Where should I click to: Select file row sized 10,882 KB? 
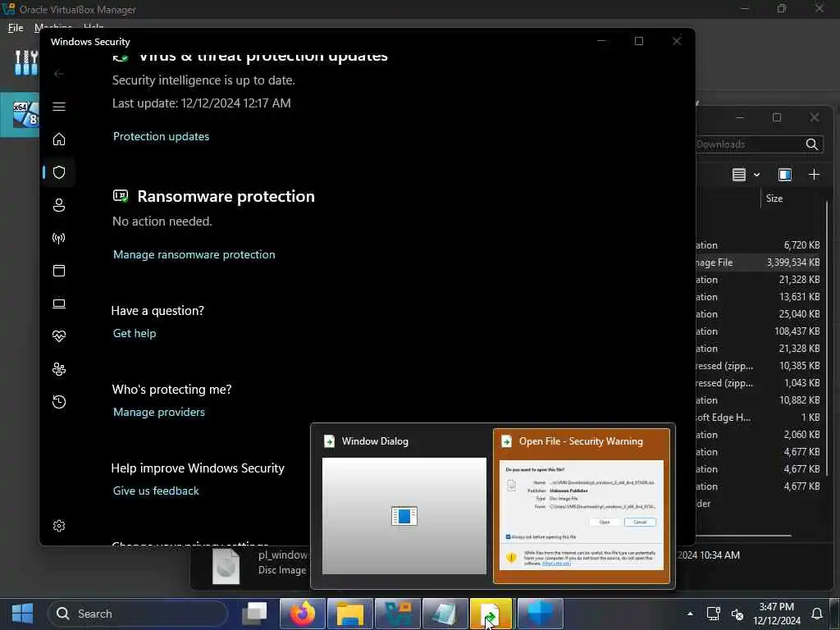(x=759, y=400)
